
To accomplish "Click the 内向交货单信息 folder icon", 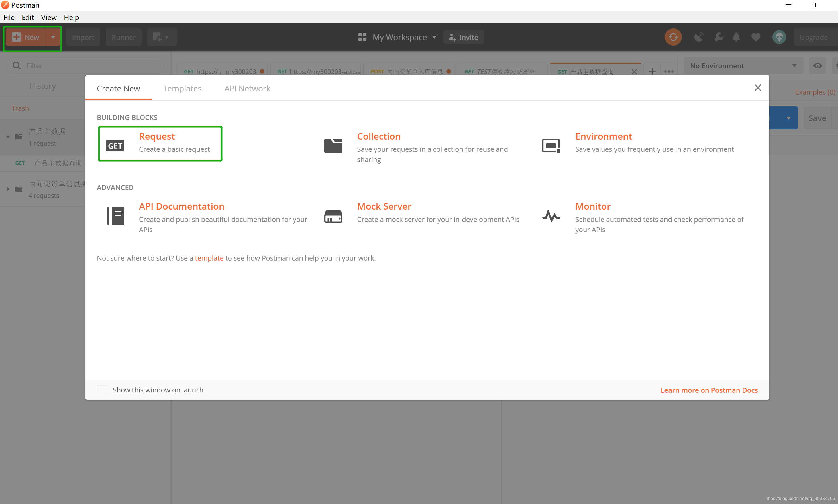I will click(19, 189).
